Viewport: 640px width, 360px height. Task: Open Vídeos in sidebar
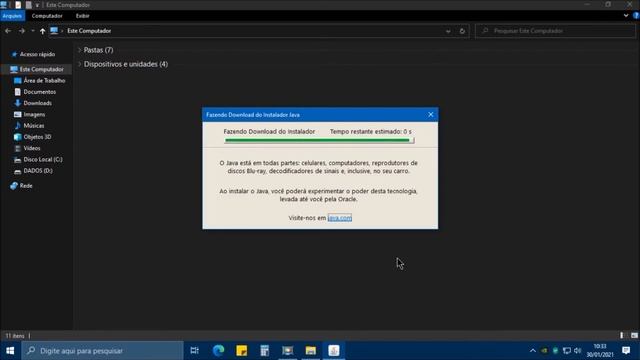(32, 148)
